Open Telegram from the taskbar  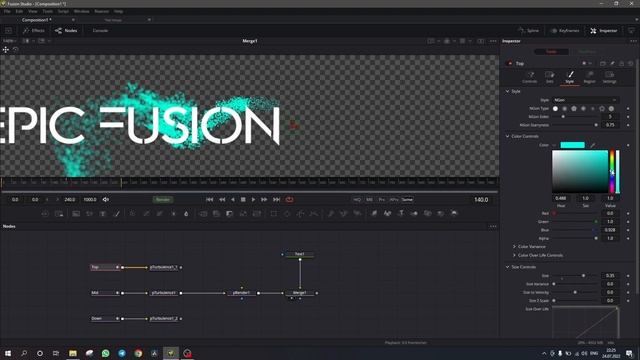point(122,353)
